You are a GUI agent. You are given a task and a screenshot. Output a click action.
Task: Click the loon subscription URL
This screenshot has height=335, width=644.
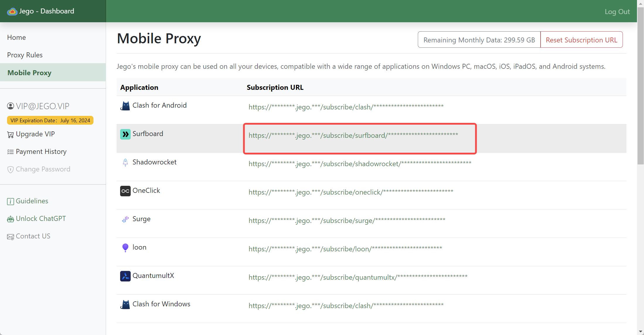(345, 249)
